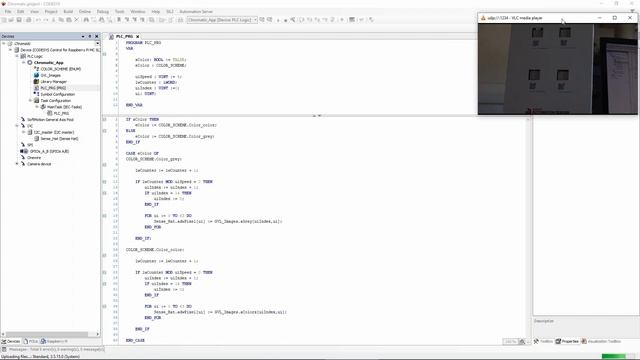Click the Messages bar icon at bottom

(4, 349)
